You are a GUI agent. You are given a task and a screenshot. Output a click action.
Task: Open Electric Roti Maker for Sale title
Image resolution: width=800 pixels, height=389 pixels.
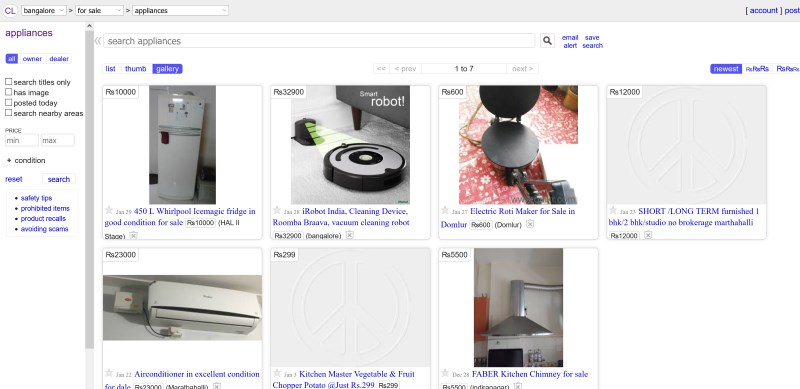click(508, 217)
